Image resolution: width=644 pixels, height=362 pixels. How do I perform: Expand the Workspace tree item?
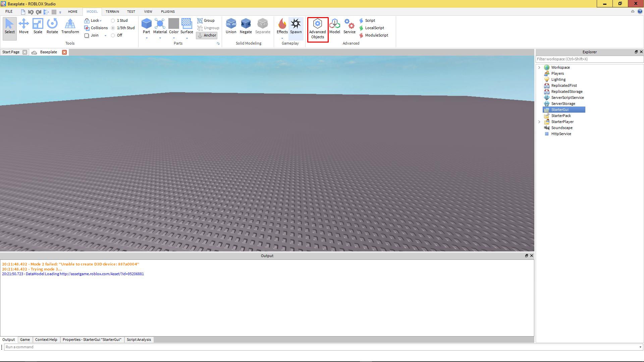coord(539,67)
